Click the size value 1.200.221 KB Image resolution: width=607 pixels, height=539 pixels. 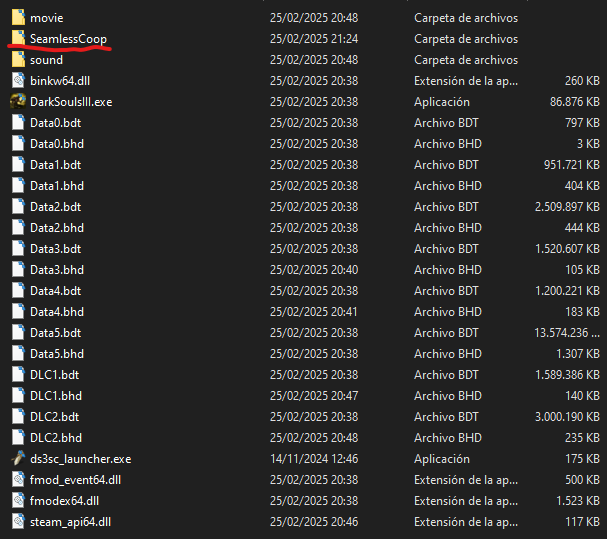click(568, 291)
